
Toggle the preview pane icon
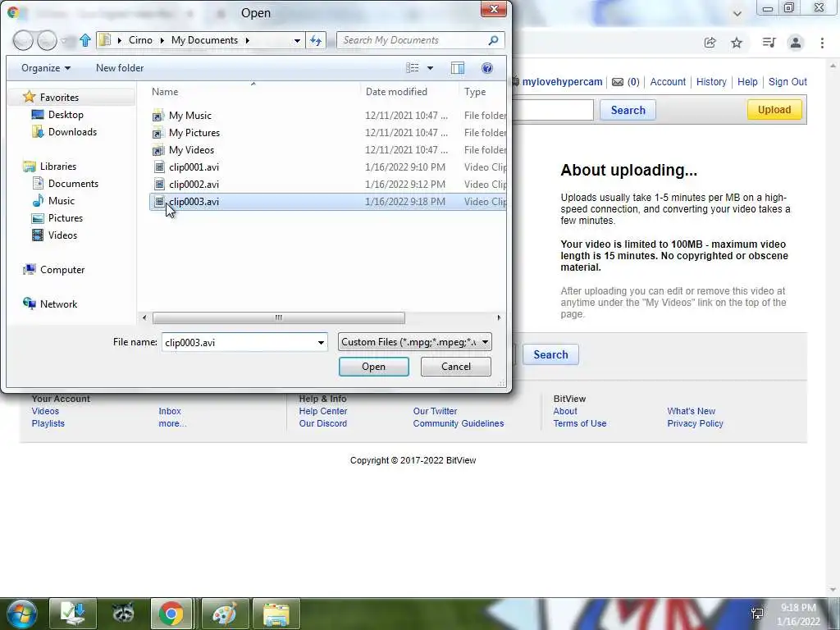[x=458, y=68]
